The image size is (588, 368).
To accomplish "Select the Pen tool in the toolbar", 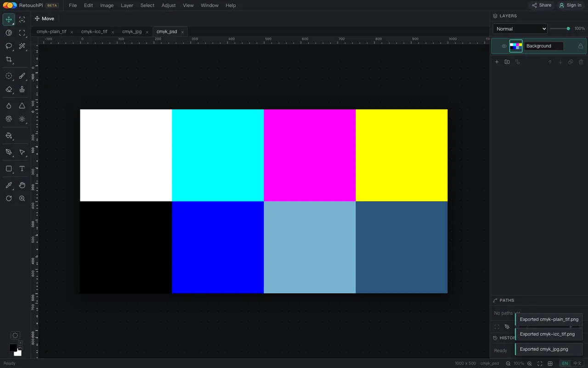I will coord(9,152).
